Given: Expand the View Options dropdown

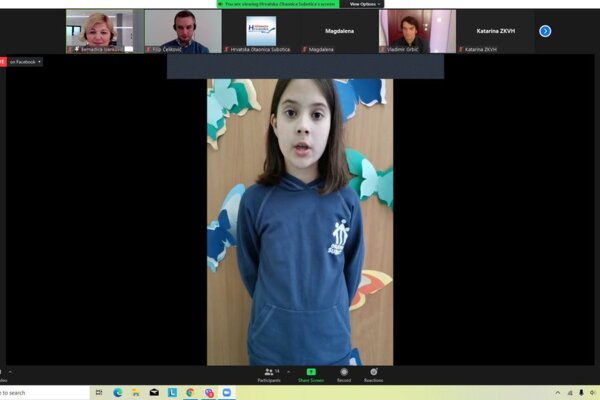Looking at the screenshot, I should (364, 4).
